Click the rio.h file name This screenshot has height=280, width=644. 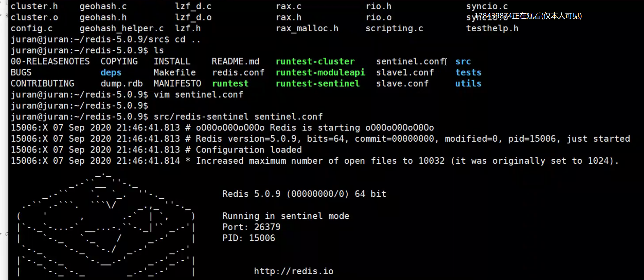[x=379, y=6]
